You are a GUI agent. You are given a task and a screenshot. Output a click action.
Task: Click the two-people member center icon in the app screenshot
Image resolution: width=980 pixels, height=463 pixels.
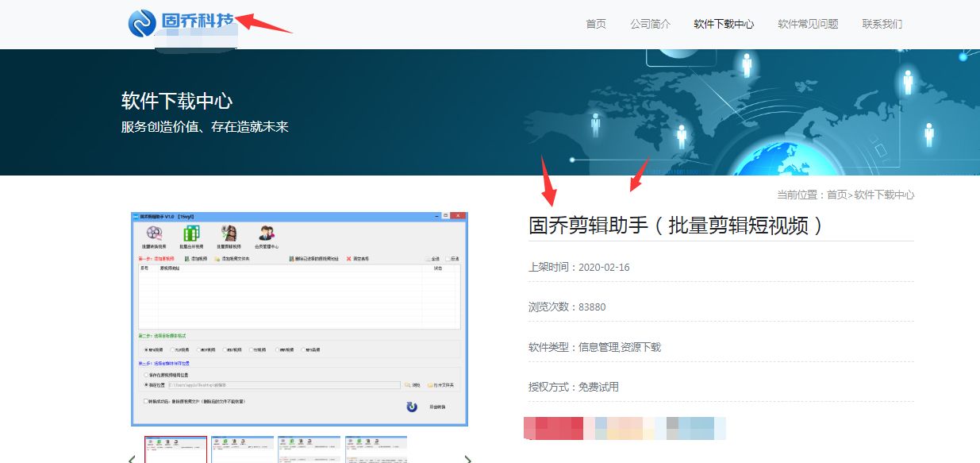tap(266, 233)
